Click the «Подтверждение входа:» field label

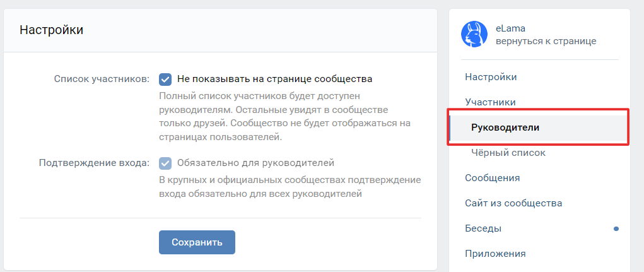tap(94, 163)
